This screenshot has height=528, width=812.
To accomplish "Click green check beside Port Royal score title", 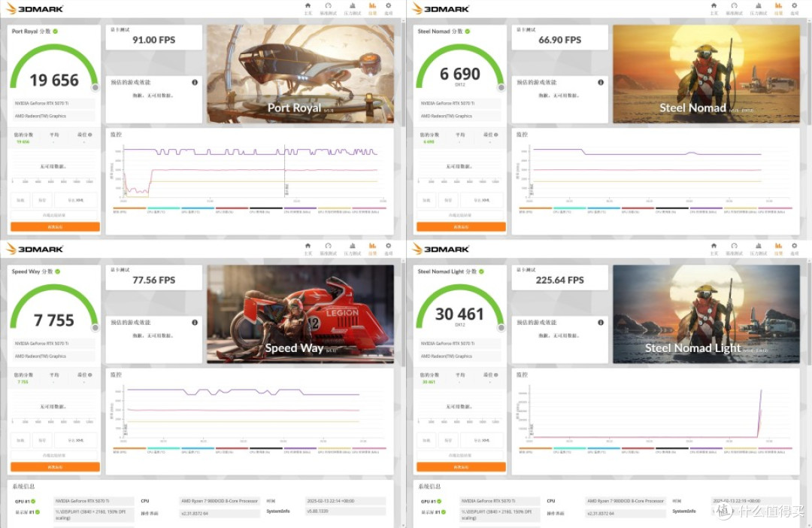I will pyautogui.click(x=56, y=32).
